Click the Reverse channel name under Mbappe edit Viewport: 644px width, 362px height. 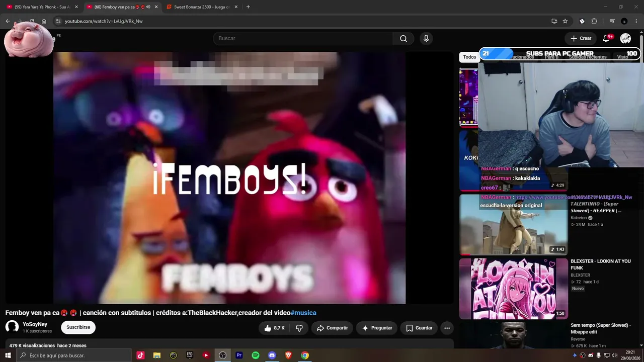click(578, 339)
